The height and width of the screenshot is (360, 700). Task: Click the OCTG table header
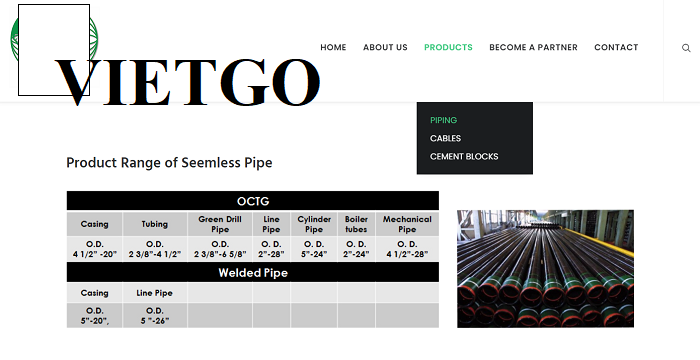[x=253, y=201]
